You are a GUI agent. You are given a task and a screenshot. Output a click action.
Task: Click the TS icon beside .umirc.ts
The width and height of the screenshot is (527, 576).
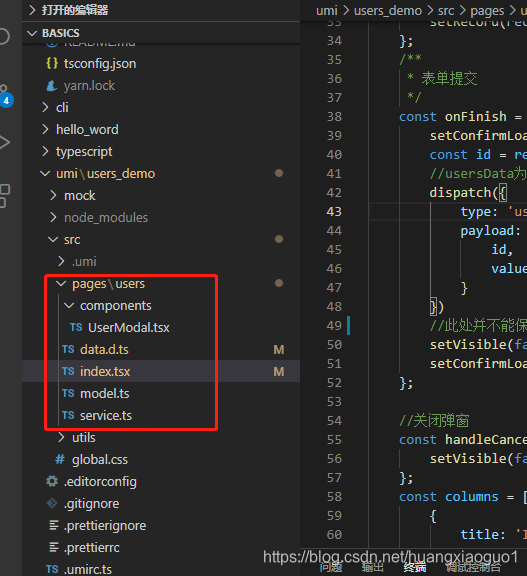tap(52, 569)
